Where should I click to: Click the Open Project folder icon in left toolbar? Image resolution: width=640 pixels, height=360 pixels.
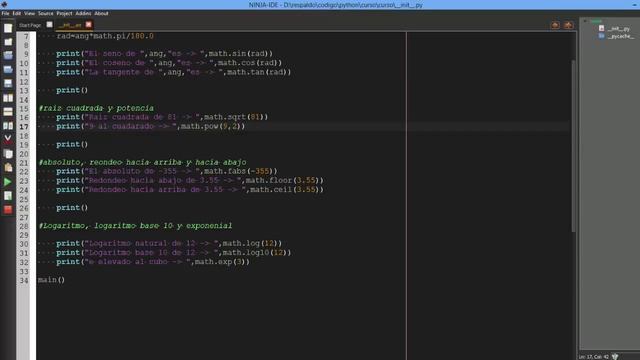pos(8,70)
